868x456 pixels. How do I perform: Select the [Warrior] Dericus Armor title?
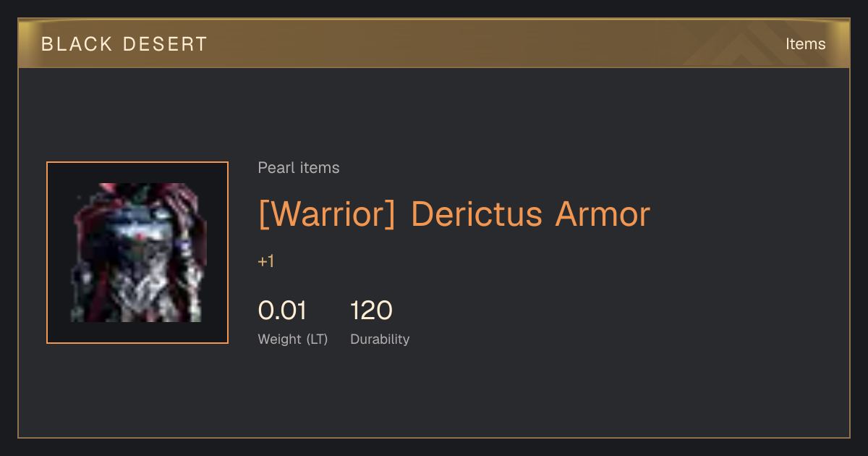click(x=454, y=214)
